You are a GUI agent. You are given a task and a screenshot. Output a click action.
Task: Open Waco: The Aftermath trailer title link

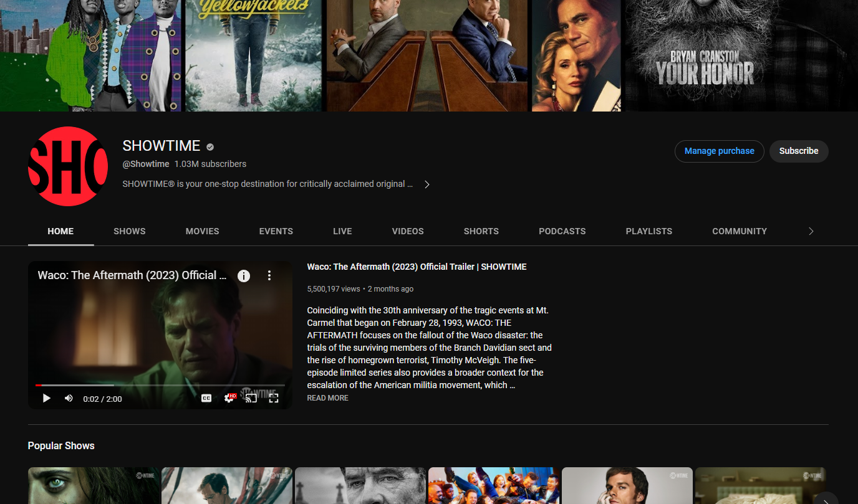click(x=417, y=267)
